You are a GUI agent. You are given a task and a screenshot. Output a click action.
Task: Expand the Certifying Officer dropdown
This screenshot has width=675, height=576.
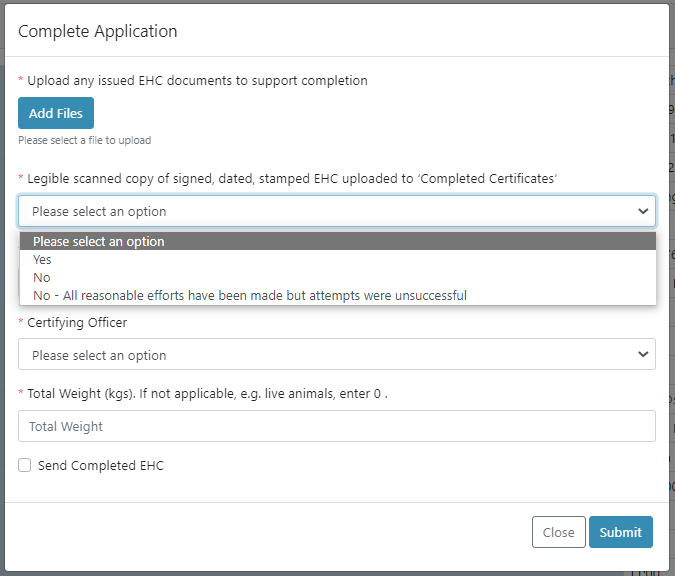(337, 354)
